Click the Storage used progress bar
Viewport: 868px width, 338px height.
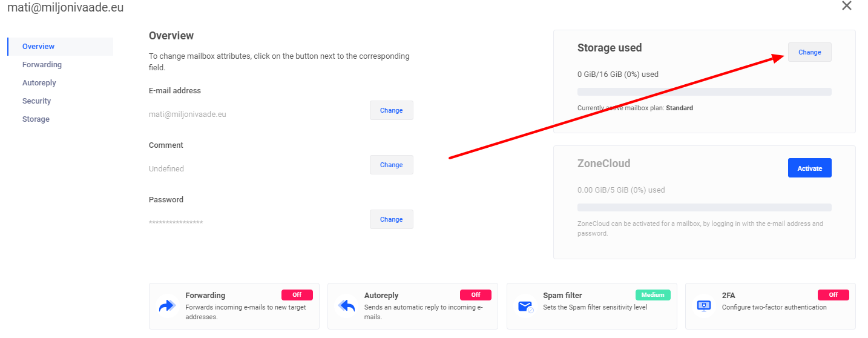tap(705, 91)
